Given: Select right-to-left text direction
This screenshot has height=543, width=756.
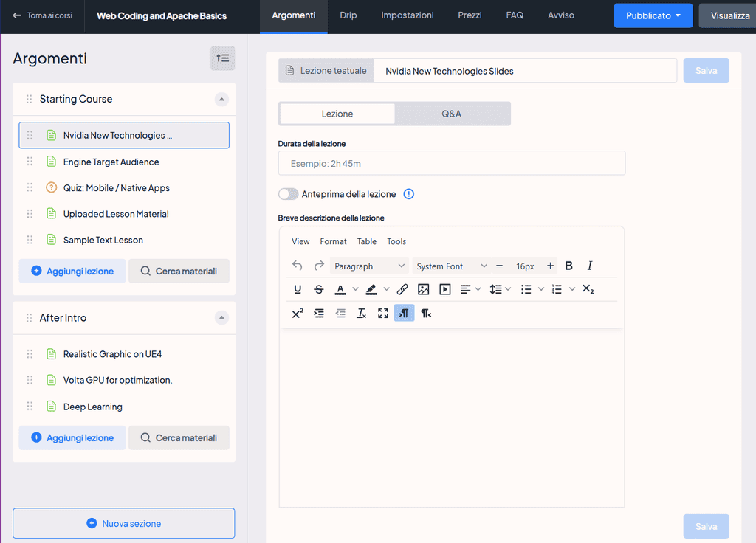Looking at the screenshot, I should 426,313.
